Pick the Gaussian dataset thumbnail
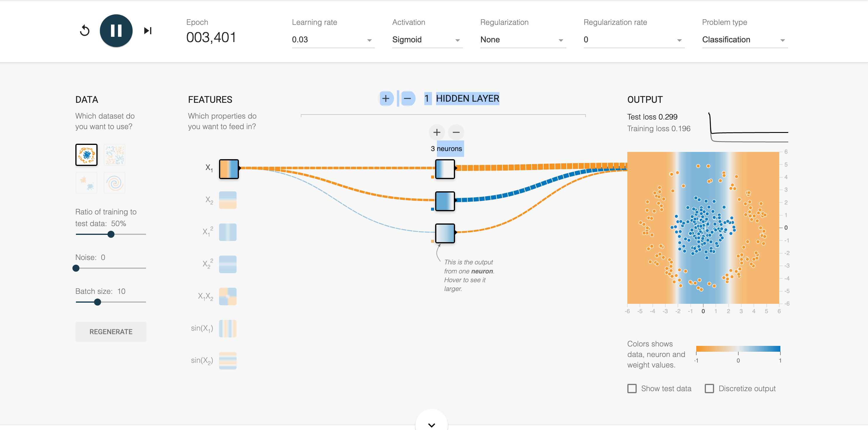This screenshot has height=430, width=868. (87, 183)
